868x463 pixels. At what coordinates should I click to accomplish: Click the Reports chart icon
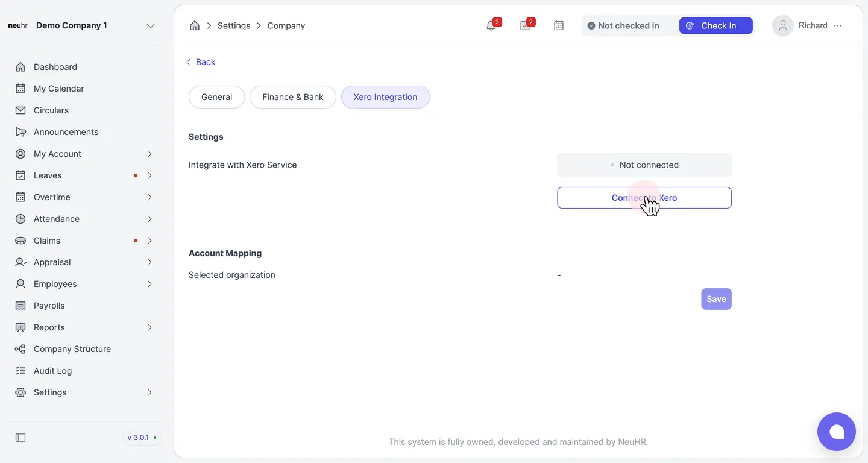click(20, 327)
